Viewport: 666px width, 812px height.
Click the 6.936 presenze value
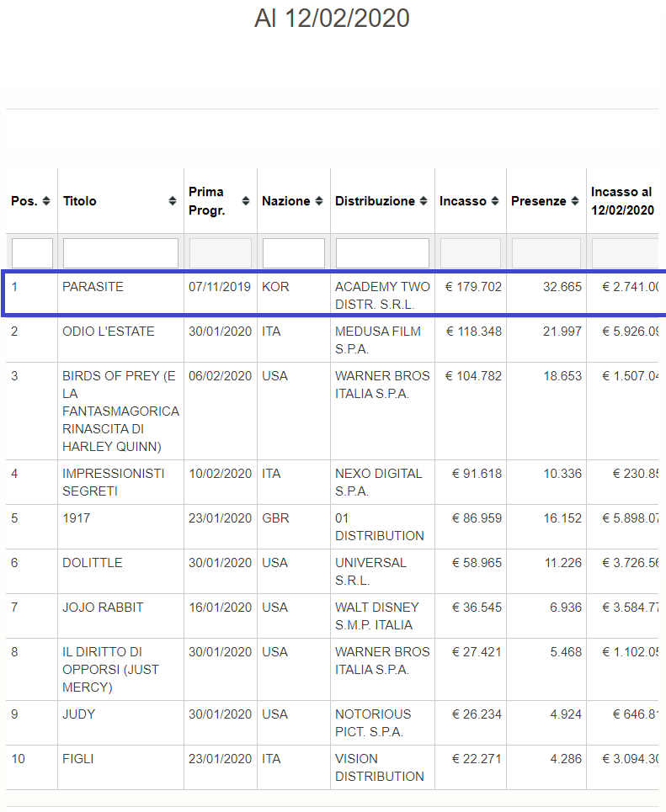566,608
